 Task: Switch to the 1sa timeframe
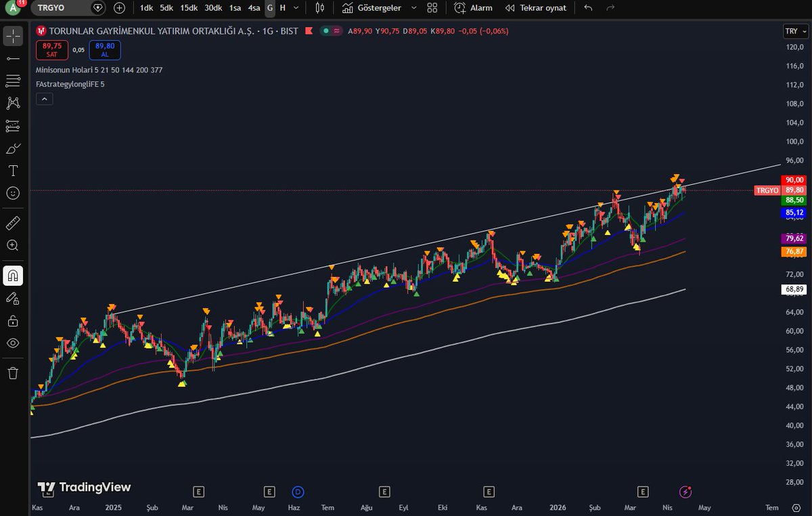pos(235,8)
